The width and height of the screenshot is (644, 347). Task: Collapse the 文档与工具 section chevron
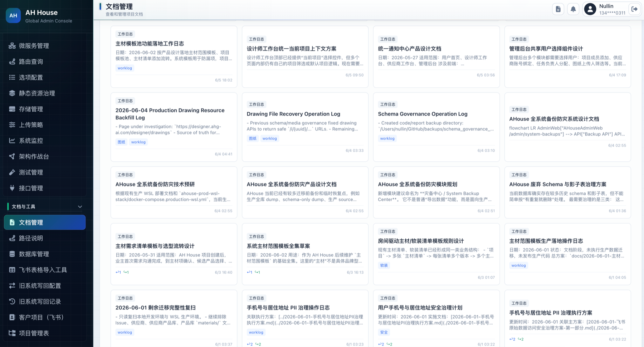click(x=80, y=206)
